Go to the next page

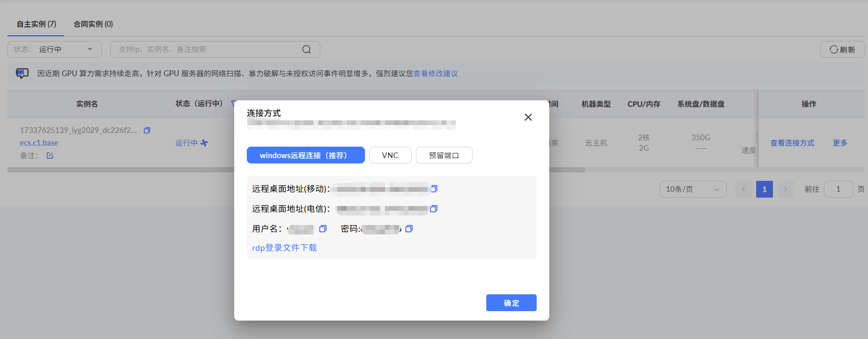pyautogui.click(x=786, y=189)
